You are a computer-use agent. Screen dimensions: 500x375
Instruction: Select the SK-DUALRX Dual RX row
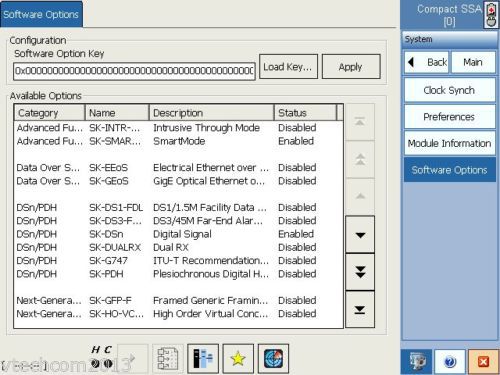tap(178, 247)
